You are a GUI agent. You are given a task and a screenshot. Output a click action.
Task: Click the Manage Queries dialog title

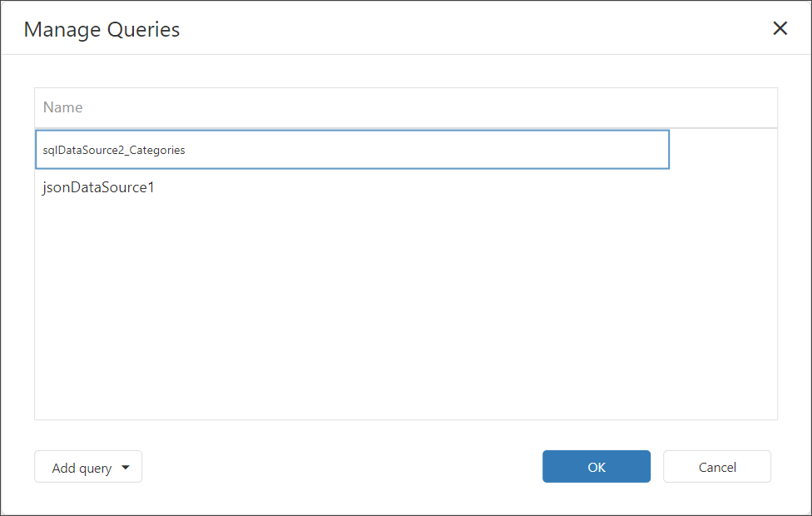pos(101,30)
